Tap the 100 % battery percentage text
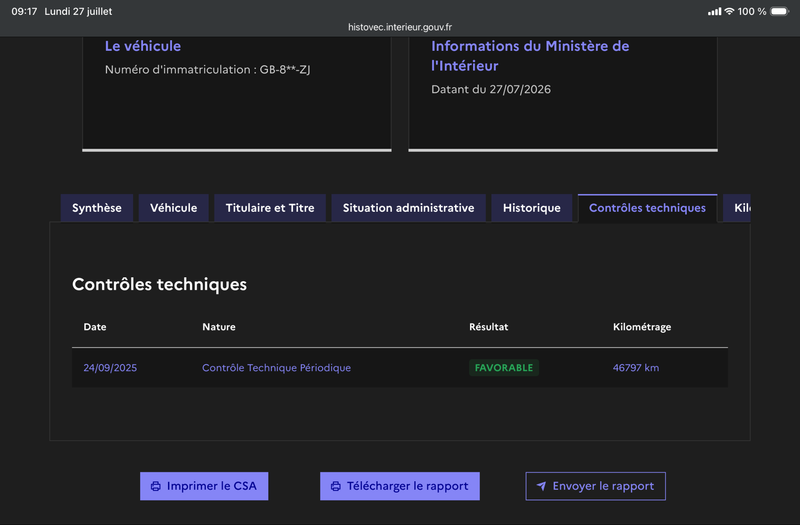Screen dimensions: 800x525 click(x=752, y=11)
